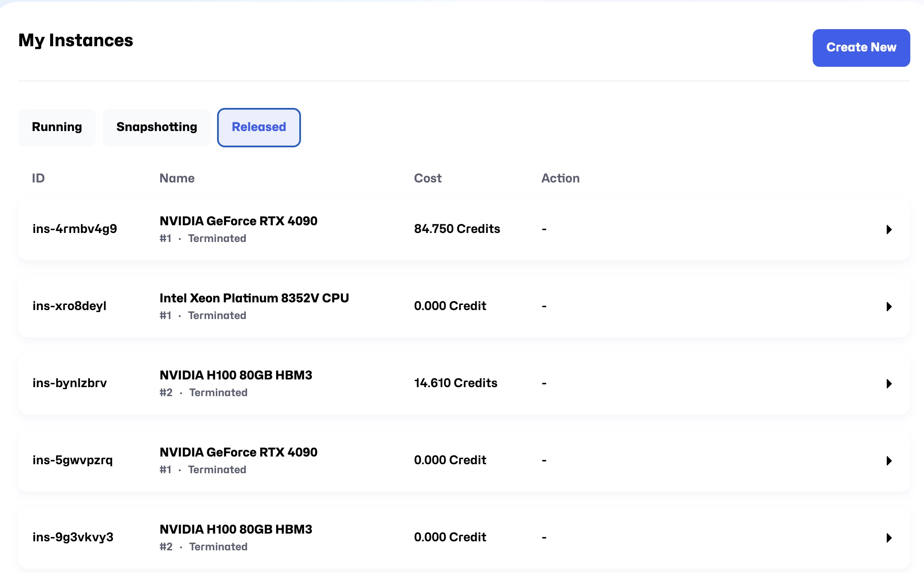Viewport: 924px width, 573px height.
Task: Click the 84.750 Credits cost value
Action: 456,229
